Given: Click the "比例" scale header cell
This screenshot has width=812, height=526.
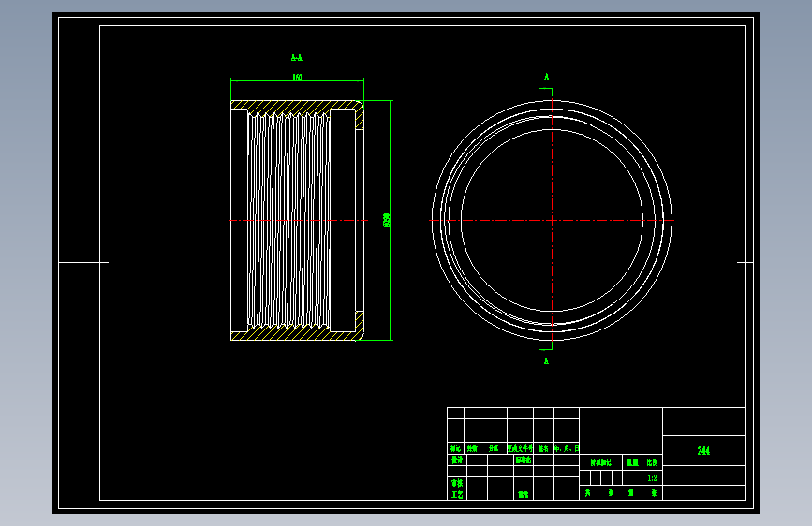Looking at the screenshot, I should pos(652,462).
